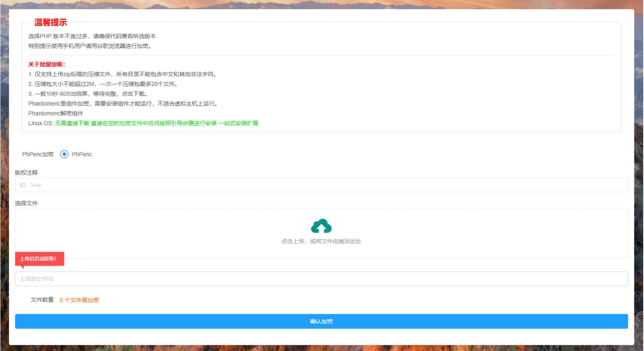Screen dimensions: 644x351
Task: Click the line 压缩包大小不能超过2M
Action: [103, 84]
